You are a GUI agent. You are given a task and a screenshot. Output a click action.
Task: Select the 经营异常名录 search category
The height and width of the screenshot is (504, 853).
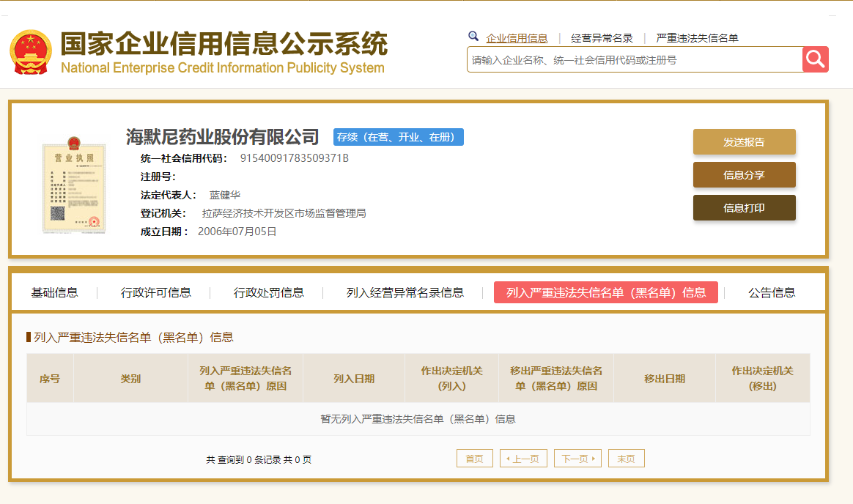pyautogui.click(x=602, y=38)
